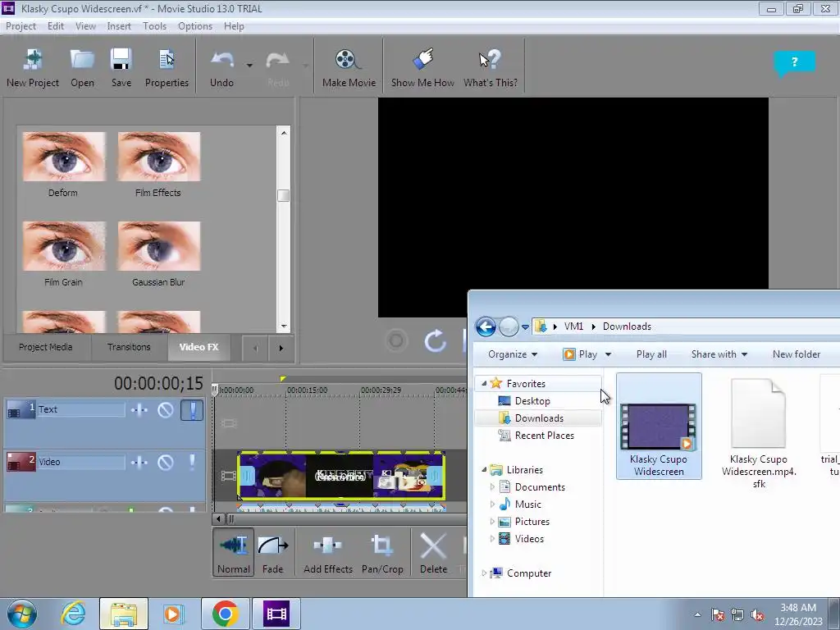Click Play all in Explorer
840x630 pixels.
click(651, 354)
